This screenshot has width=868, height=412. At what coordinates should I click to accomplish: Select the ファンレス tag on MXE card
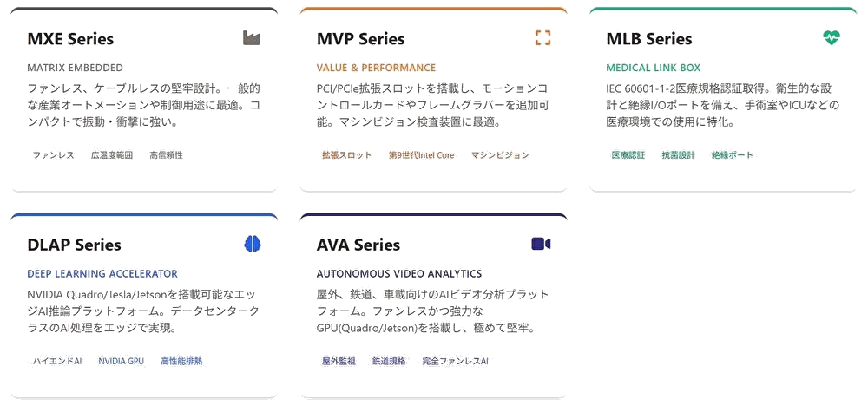[x=54, y=155]
